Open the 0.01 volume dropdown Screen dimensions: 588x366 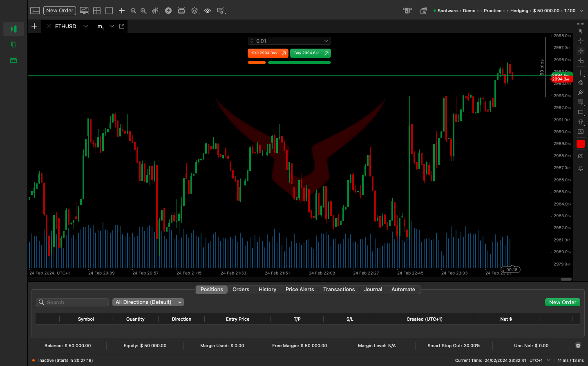pos(326,41)
